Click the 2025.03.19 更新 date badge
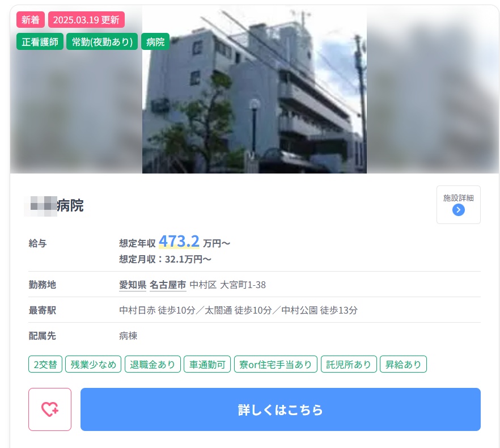 pyautogui.click(x=86, y=20)
